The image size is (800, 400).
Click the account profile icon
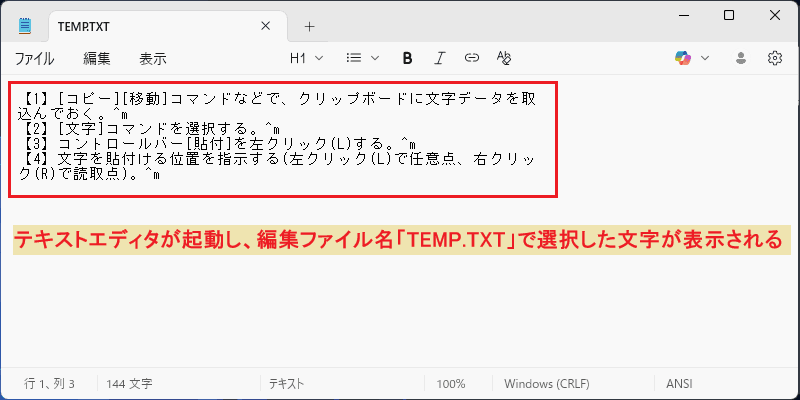click(x=741, y=58)
